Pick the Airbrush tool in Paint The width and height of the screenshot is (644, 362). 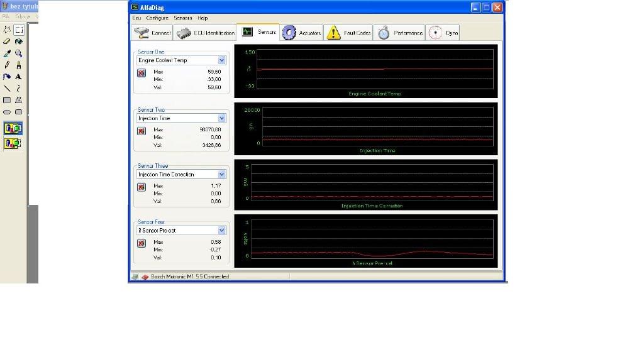coord(7,77)
